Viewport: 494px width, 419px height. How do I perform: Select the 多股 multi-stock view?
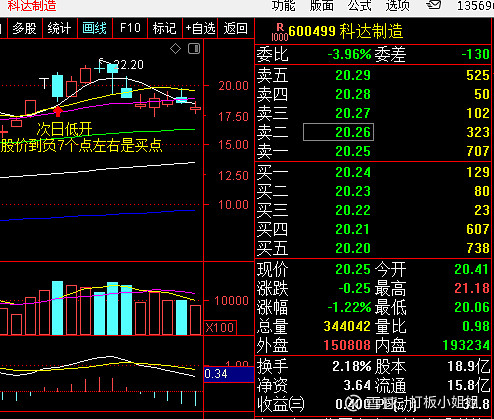[25, 28]
